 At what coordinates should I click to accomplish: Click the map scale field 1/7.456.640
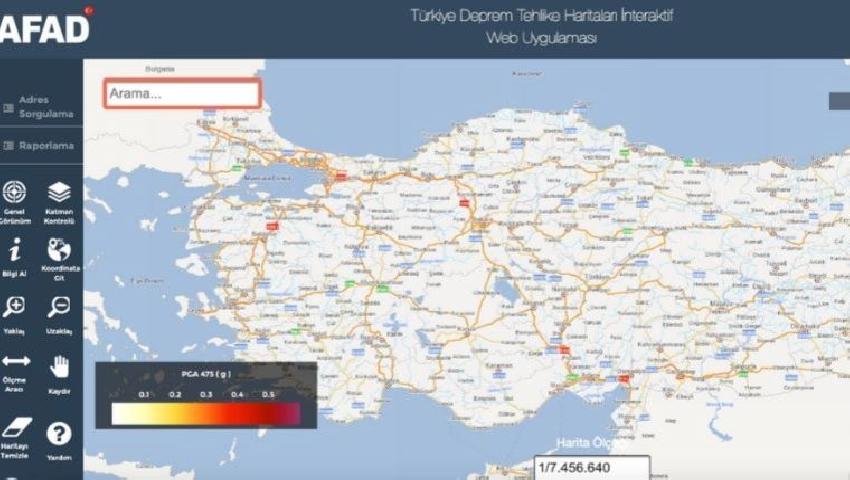tap(590, 468)
